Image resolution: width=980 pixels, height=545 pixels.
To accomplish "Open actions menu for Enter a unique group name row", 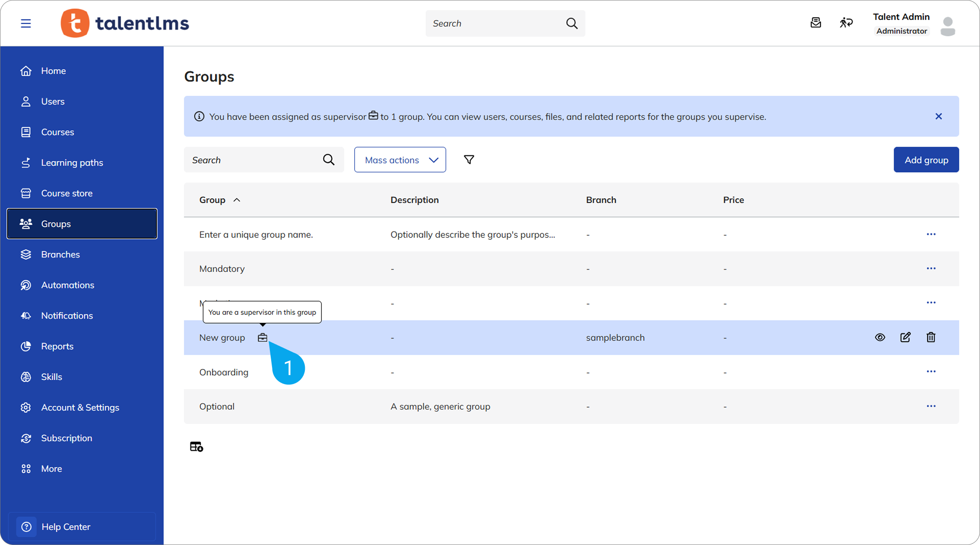I will 931,234.
